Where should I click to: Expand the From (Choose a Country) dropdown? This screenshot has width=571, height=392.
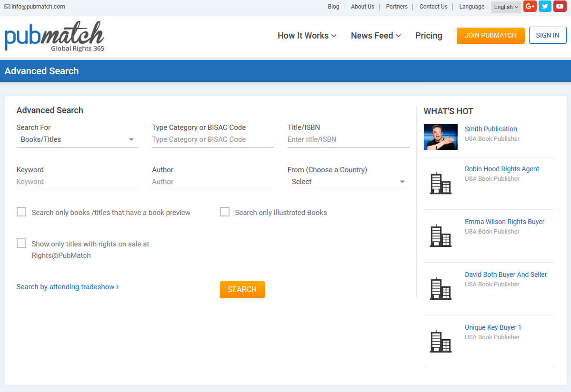click(x=348, y=182)
